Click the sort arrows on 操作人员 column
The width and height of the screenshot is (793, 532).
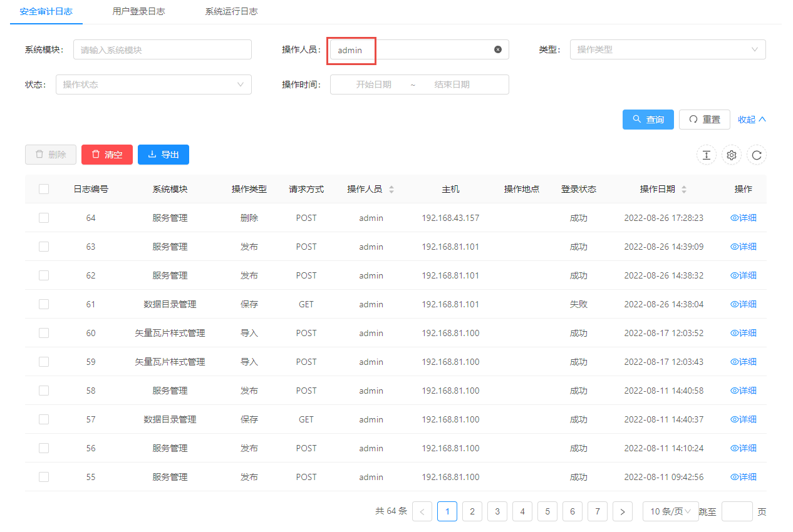[x=391, y=189]
